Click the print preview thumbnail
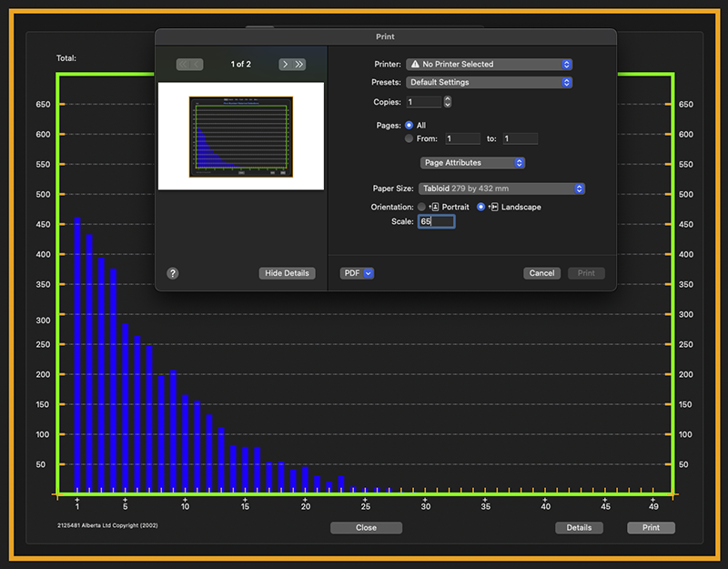 tap(241, 137)
